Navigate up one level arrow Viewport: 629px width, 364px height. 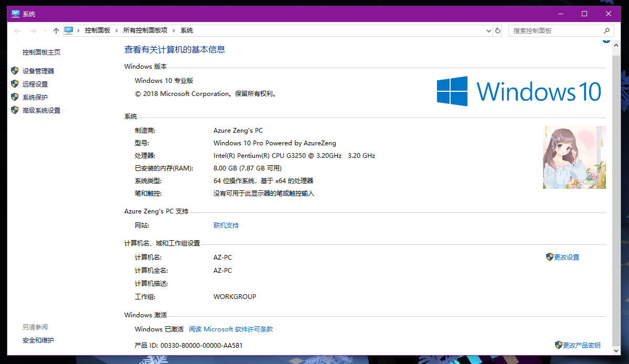click(56, 30)
